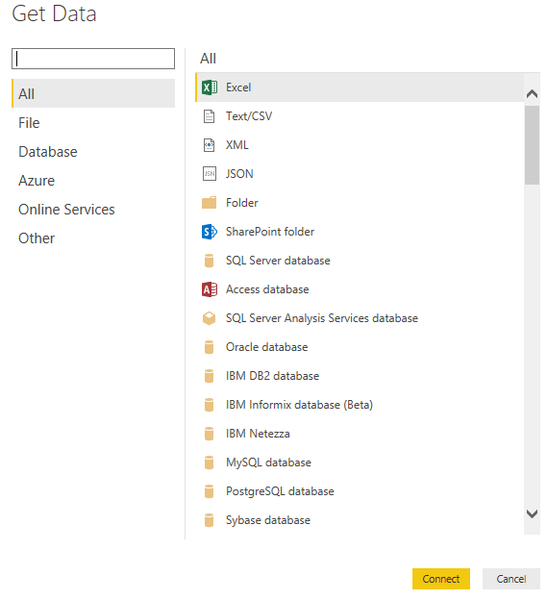Pick the XML label

point(237,145)
